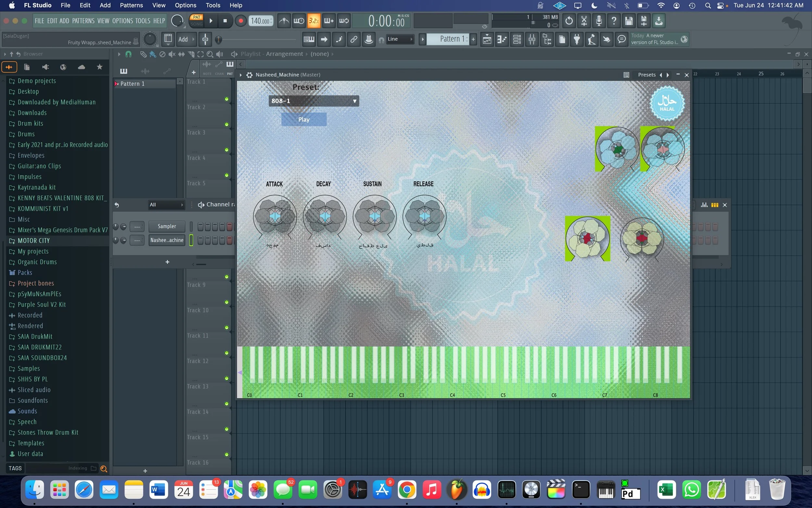Screen dimensions: 812x508
Task: Click the ATTACK knob
Action: (x=275, y=217)
